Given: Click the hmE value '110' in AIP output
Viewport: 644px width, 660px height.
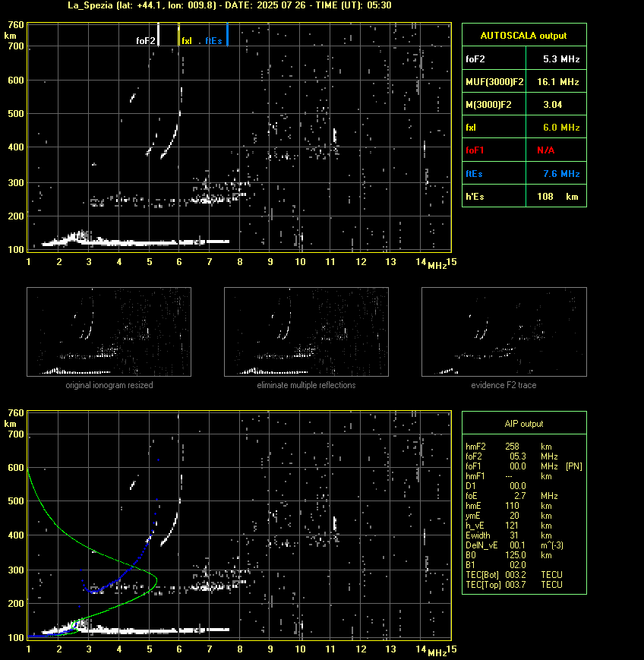Looking at the screenshot, I should 512,506.
